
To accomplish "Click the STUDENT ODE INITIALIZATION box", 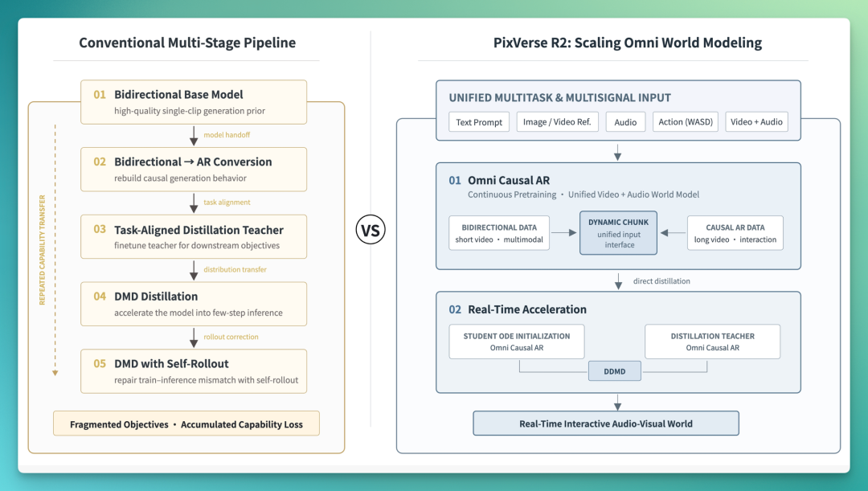I will 517,342.
